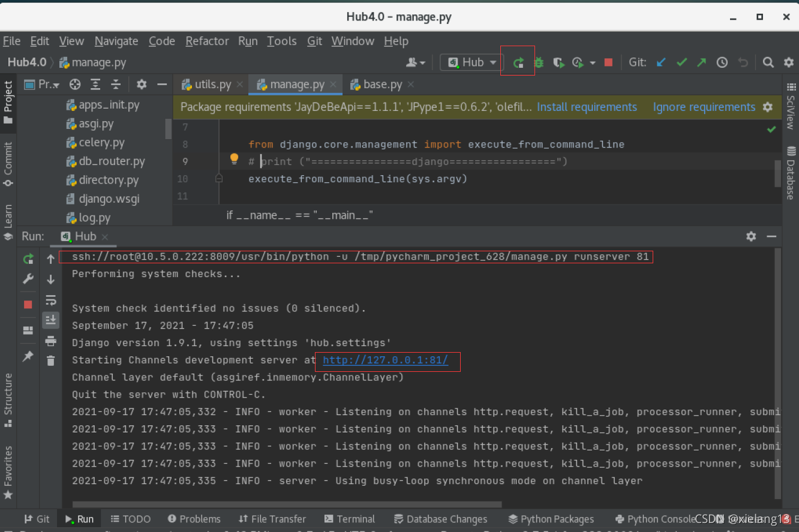Push commits with the green Git arrow

(x=701, y=62)
